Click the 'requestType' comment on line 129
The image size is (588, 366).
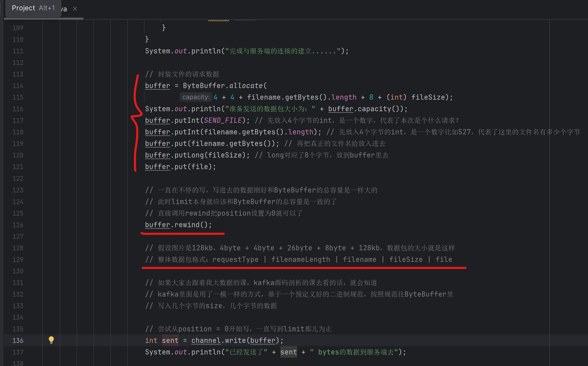click(x=235, y=260)
